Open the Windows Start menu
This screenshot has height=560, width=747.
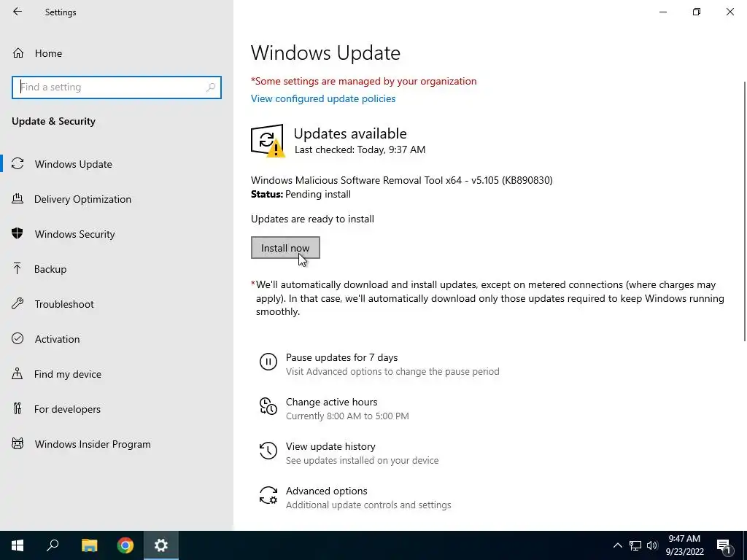(18, 545)
